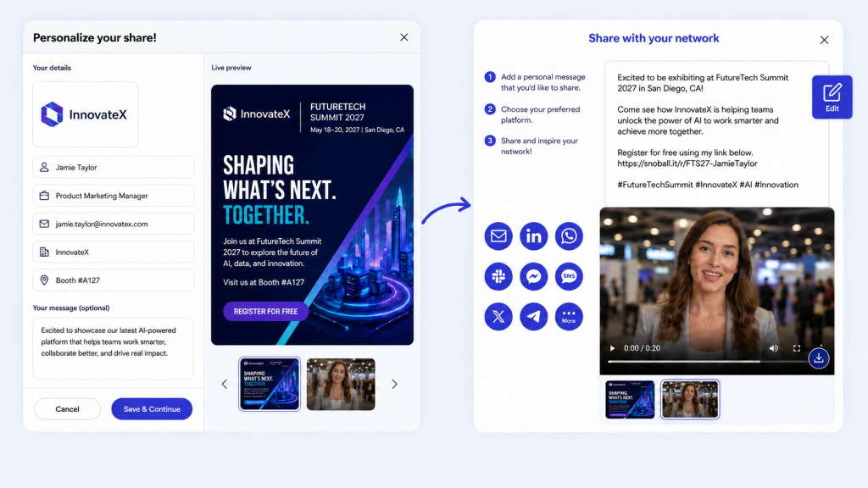Select video thumbnail in Share panel
Screen dimensions: 868x488
click(690, 400)
